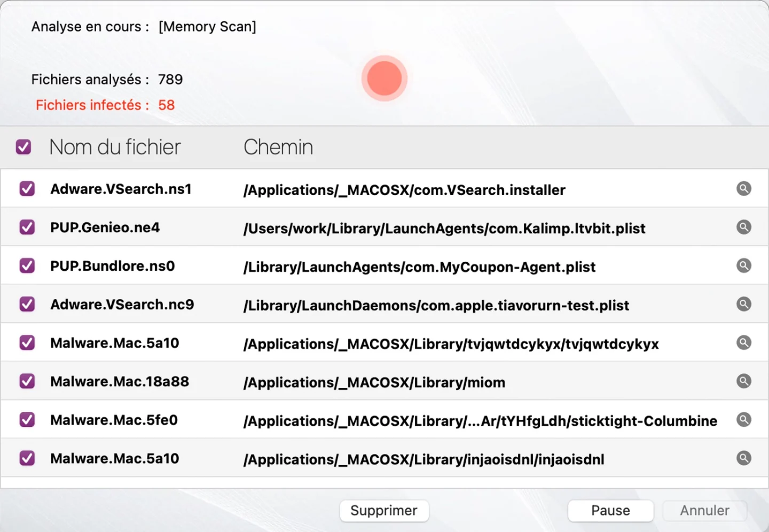Click the com.MyCoupon-Agent.plist path
The image size is (769, 532).
point(419,267)
